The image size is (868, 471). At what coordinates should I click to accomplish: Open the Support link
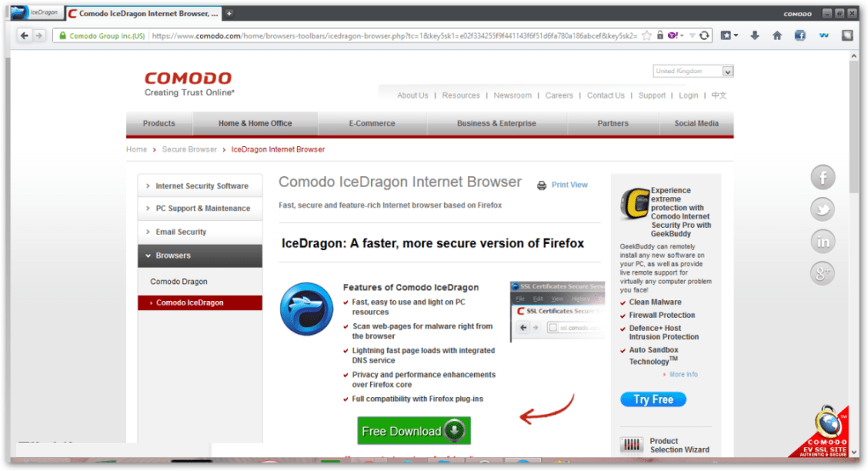pos(652,95)
